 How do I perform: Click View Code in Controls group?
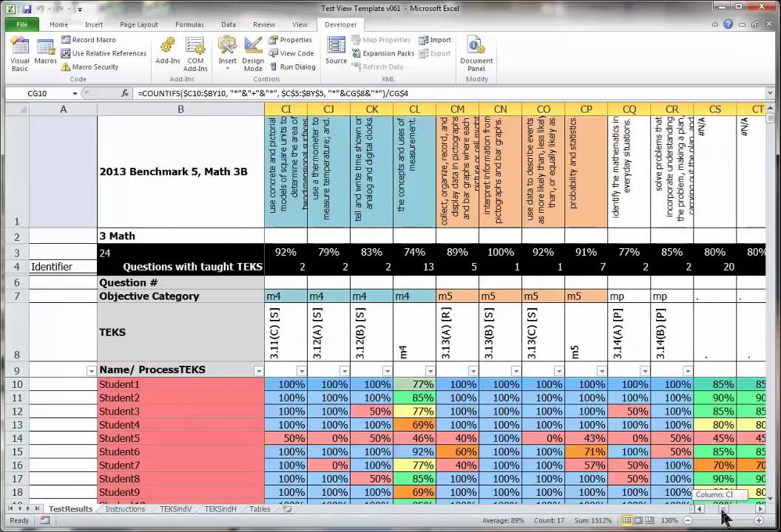291,53
